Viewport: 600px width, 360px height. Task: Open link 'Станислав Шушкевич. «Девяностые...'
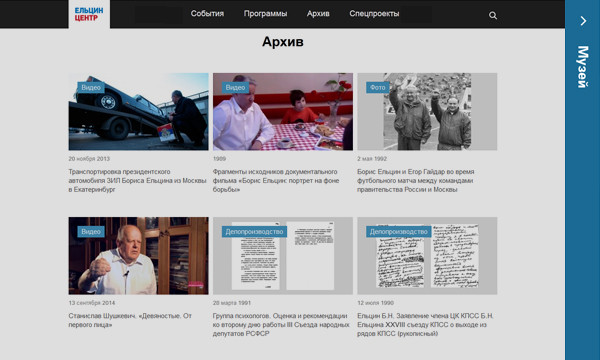130,320
